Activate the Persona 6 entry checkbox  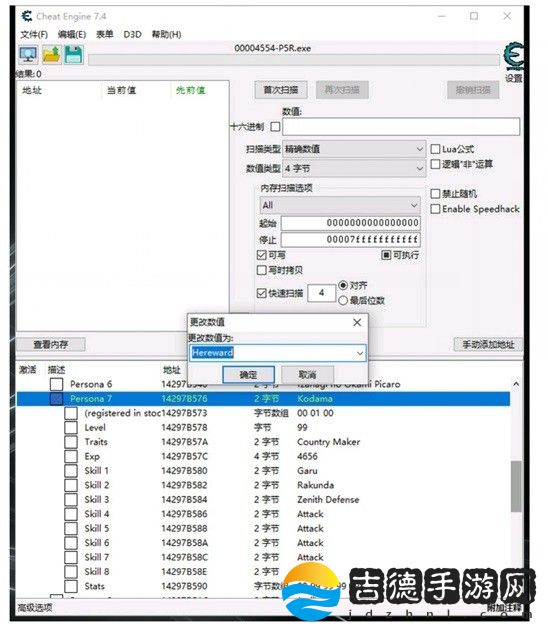56,384
